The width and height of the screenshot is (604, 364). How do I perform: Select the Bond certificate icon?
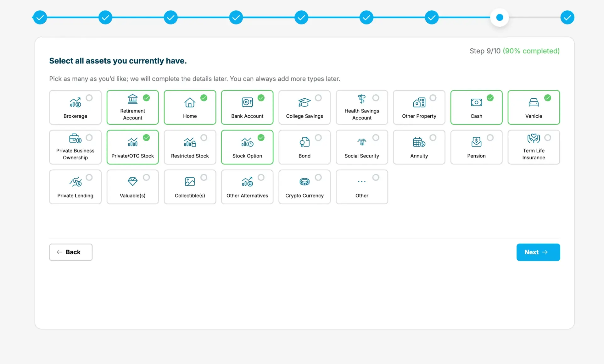coord(305,142)
